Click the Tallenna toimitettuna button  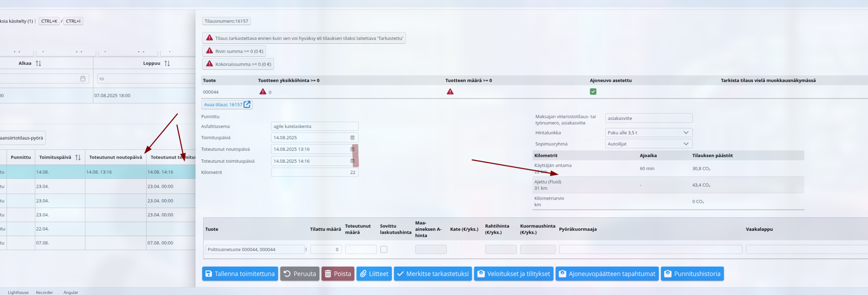tap(240, 274)
